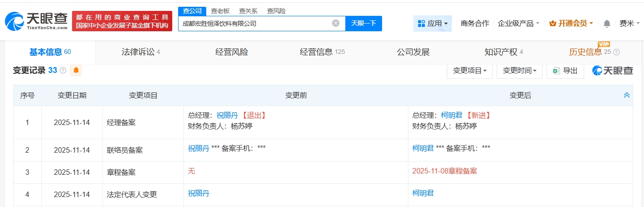The height and width of the screenshot is (207, 644).
Task: Click the orange alert bell beside 变更记录
Action: click(x=76, y=70)
